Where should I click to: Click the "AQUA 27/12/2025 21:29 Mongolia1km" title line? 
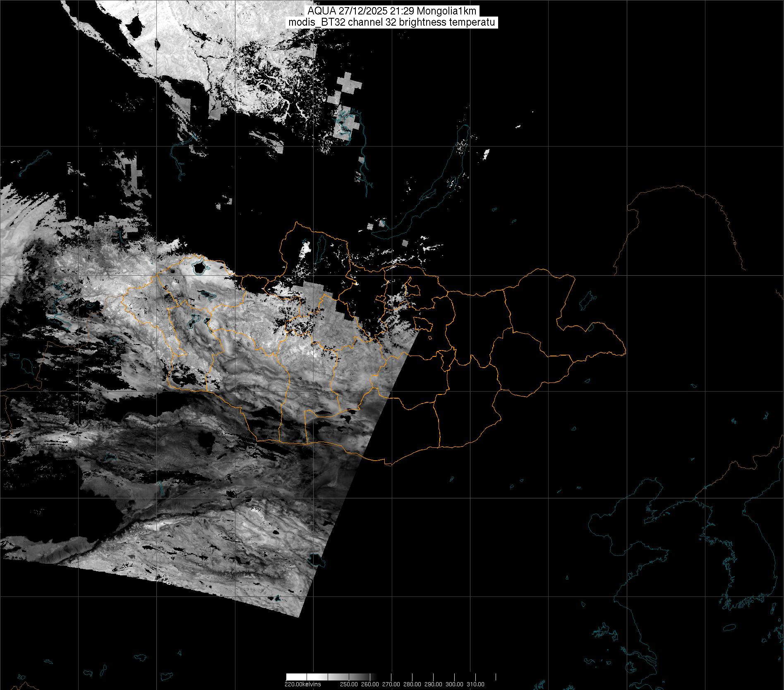(392, 12)
